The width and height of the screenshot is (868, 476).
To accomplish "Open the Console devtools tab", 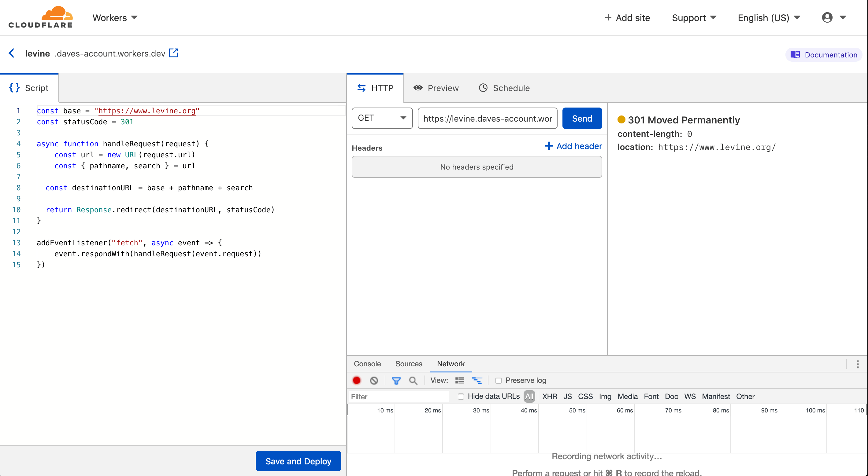I will [x=367, y=364].
